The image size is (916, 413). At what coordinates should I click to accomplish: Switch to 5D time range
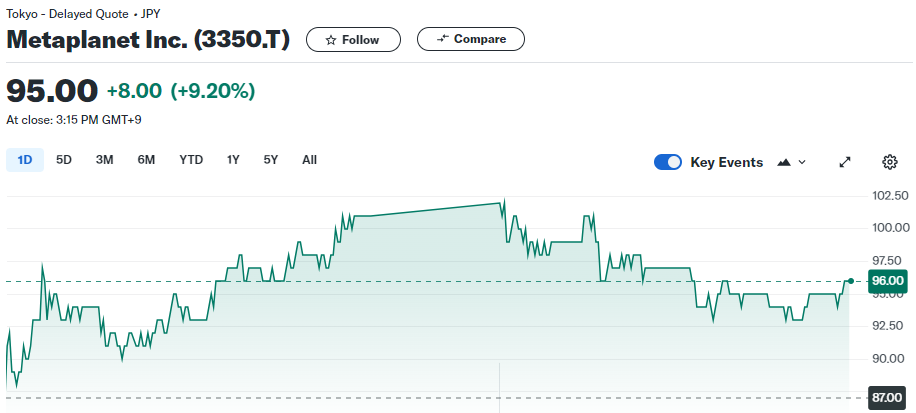(64, 160)
